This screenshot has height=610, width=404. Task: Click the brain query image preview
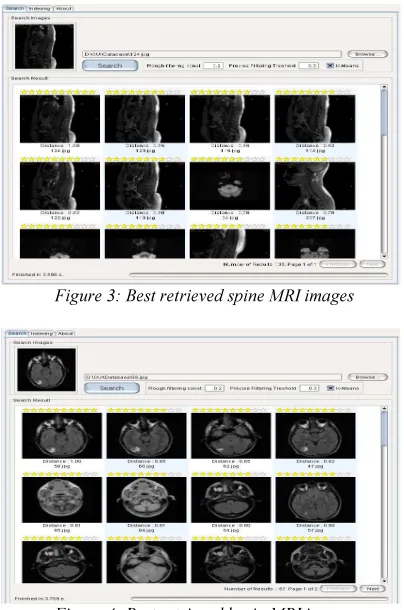point(46,370)
